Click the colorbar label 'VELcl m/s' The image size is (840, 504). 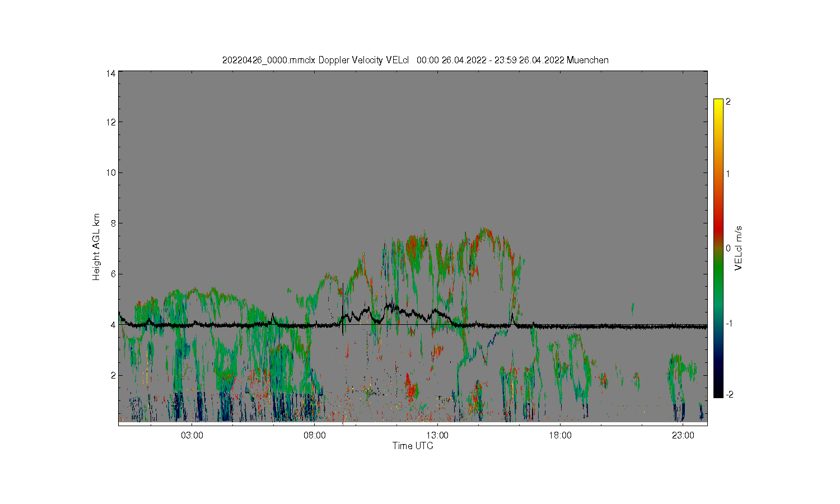(739, 248)
